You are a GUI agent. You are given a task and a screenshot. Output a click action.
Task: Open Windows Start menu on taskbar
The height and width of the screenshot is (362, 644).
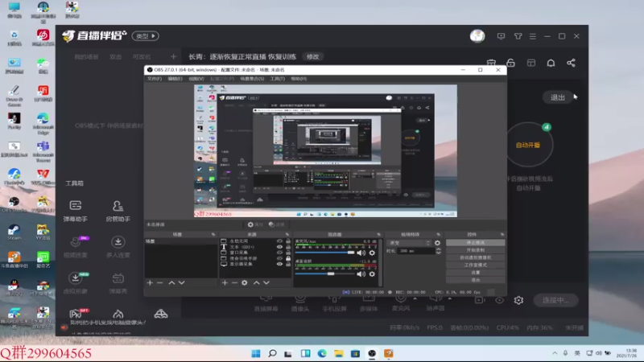(256, 353)
